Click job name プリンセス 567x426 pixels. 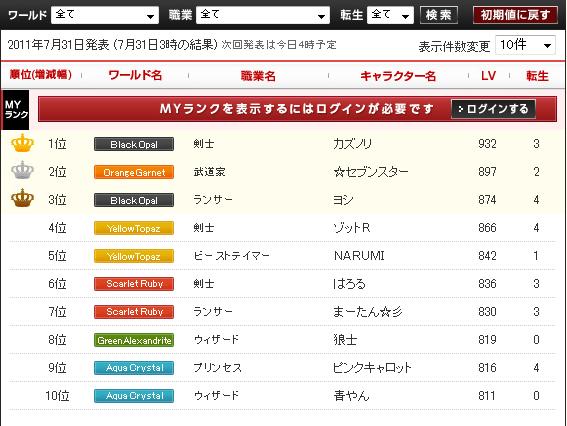tap(217, 367)
